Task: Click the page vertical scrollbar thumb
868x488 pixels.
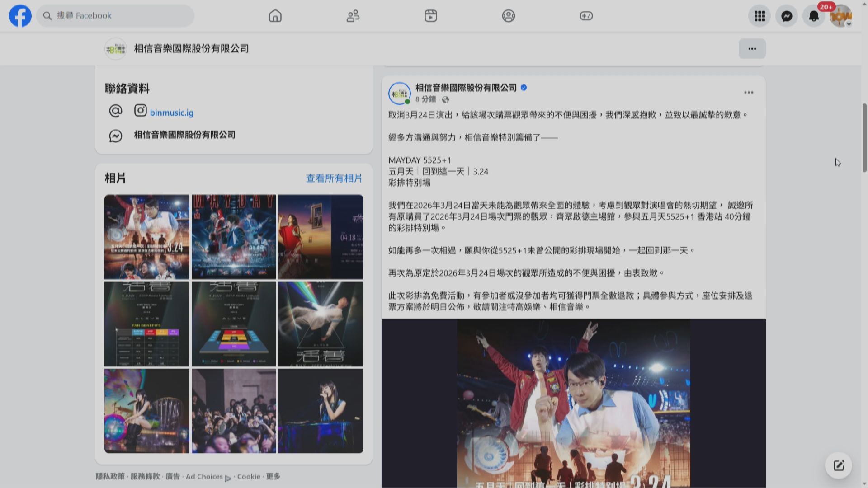Action: coord(864,138)
